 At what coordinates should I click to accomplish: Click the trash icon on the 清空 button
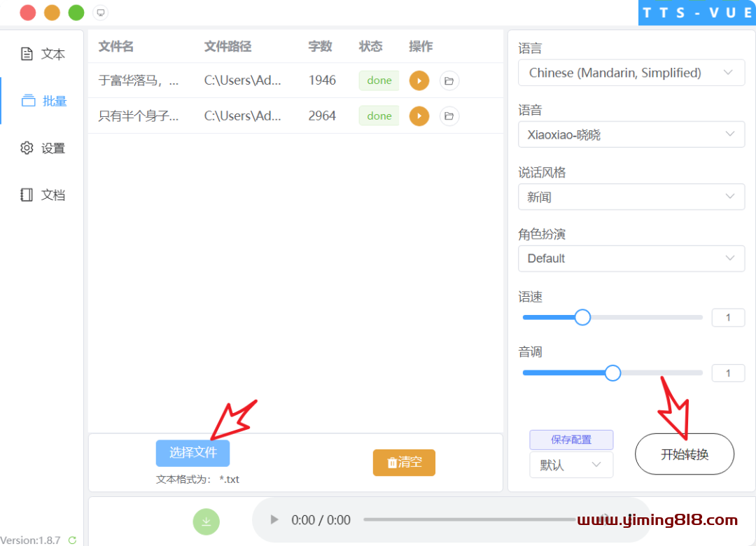pyautogui.click(x=392, y=463)
